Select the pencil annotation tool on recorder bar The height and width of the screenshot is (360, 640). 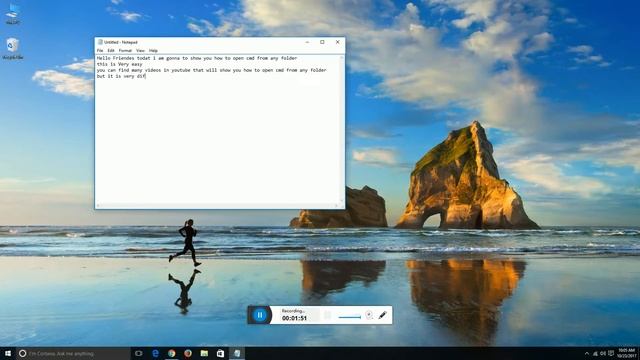pyautogui.click(x=382, y=315)
